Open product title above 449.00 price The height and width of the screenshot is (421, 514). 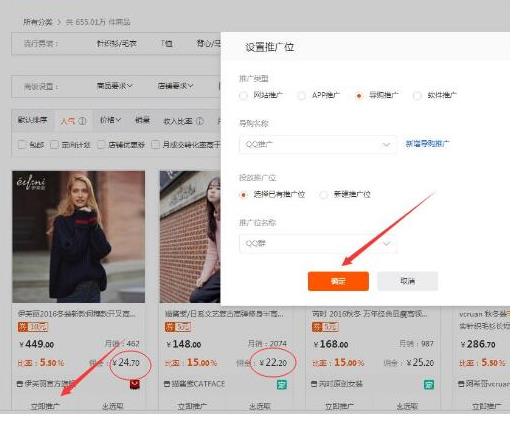click(76, 314)
